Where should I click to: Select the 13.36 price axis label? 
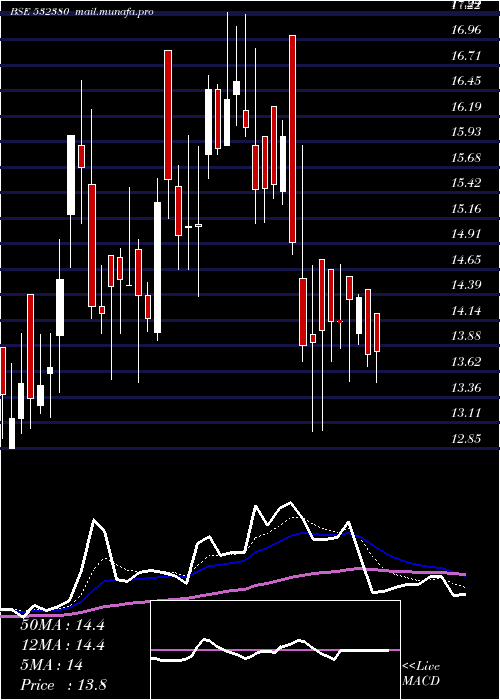coord(466,388)
